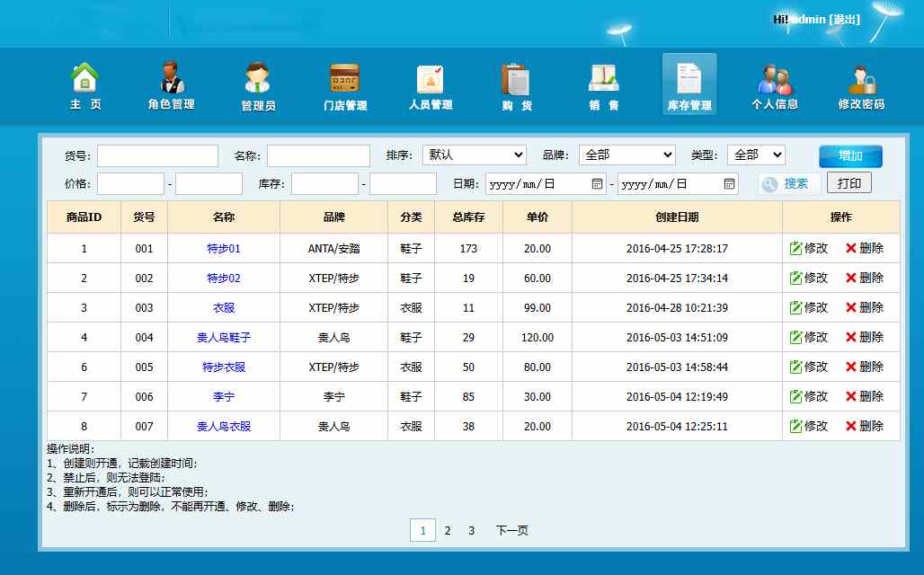Open personnel management (人员管理) icon
924x575 pixels.
(430, 78)
